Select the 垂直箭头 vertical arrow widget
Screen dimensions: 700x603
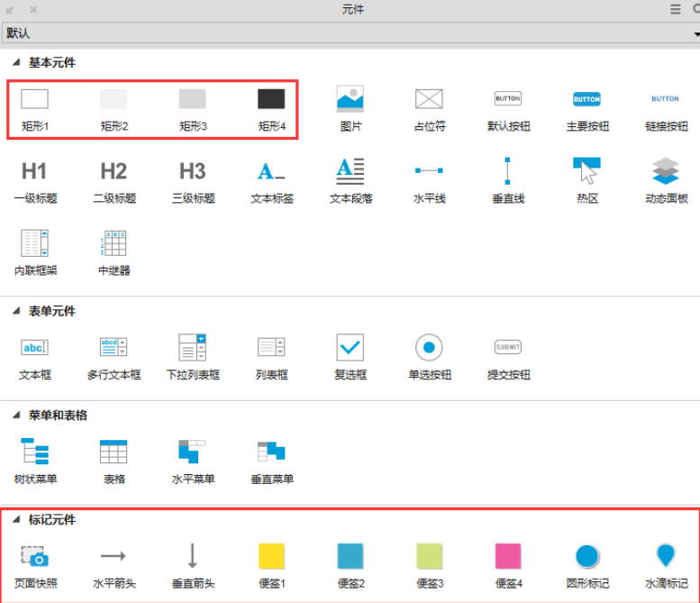tap(193, 567)
